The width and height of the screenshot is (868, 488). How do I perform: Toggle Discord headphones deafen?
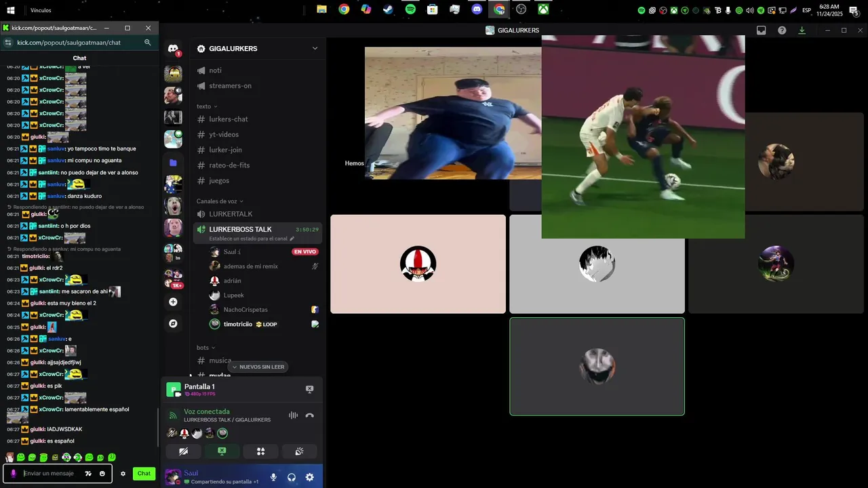point(292,477)
